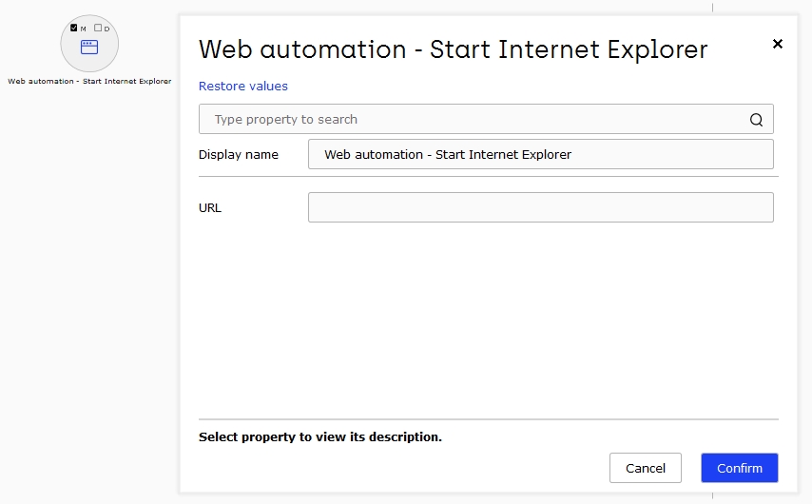The height and width of the screenshot is (504, 812).
Task: Click the activity label under the node circle
Action: tap(89, 82)
